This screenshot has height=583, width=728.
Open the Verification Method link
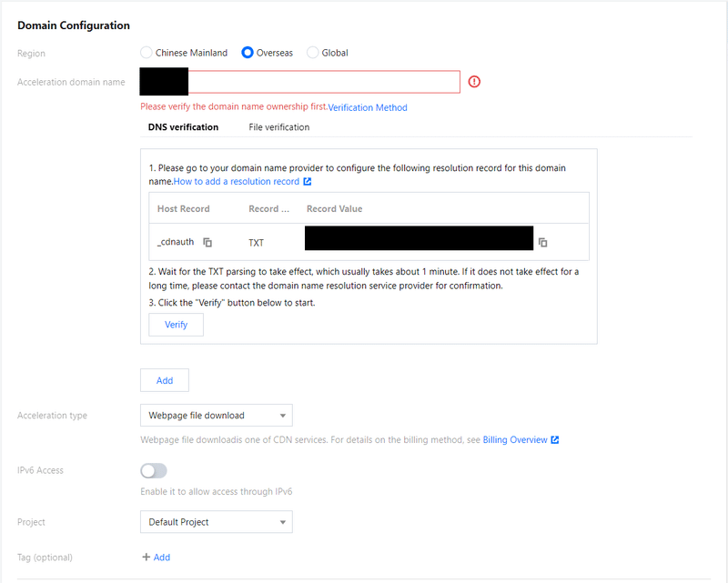pyautogui.click(x=368, y=107)
